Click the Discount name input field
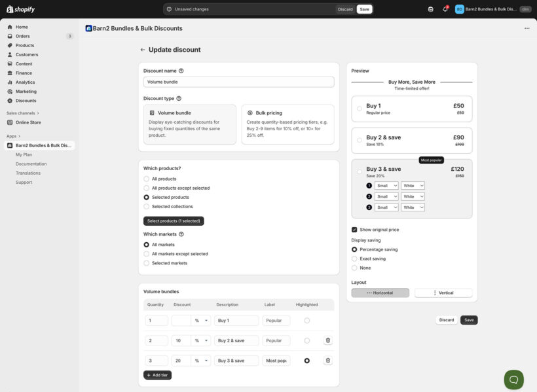 [238, 80]
